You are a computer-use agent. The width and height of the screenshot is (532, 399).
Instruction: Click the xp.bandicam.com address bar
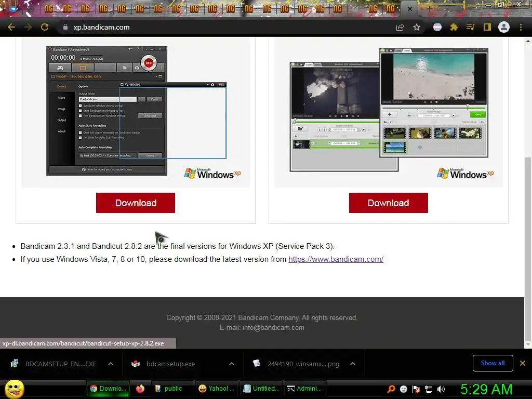(224, 27)
